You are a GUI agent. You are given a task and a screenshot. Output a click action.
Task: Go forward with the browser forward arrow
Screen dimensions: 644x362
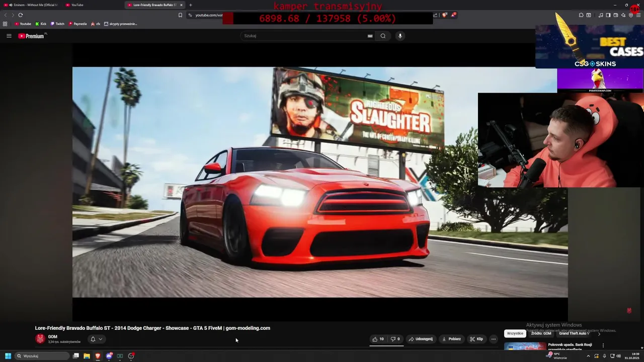[13, 15]
